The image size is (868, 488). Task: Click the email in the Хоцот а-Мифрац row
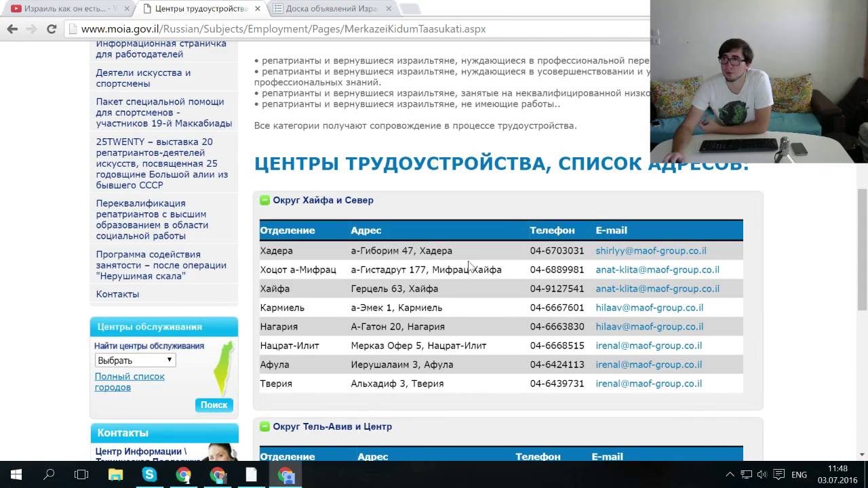click(657, 270)
